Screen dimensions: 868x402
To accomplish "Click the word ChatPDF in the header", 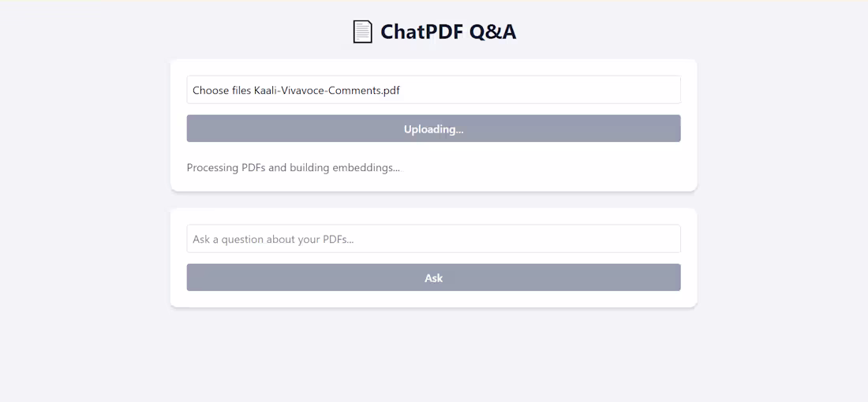I will (421, 32).
